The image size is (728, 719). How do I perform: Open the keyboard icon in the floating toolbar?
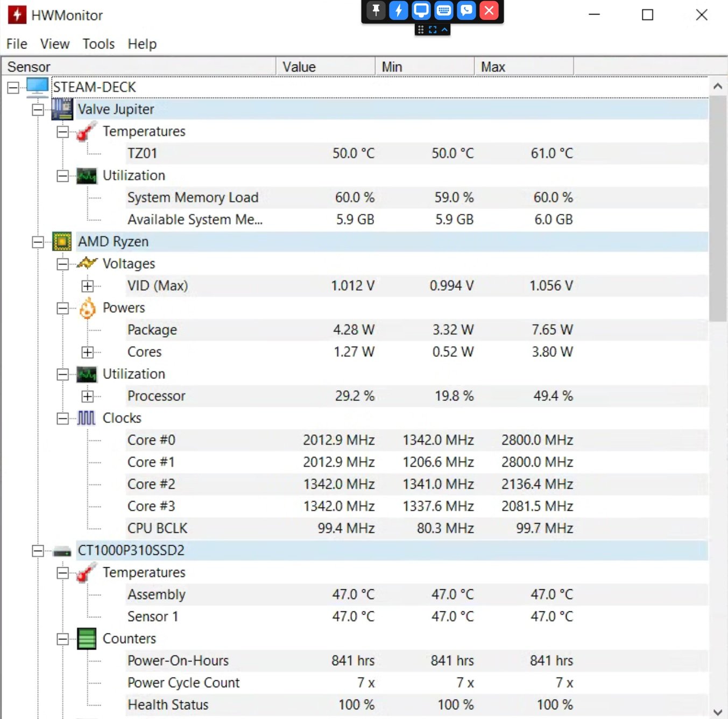coord(443,10)
